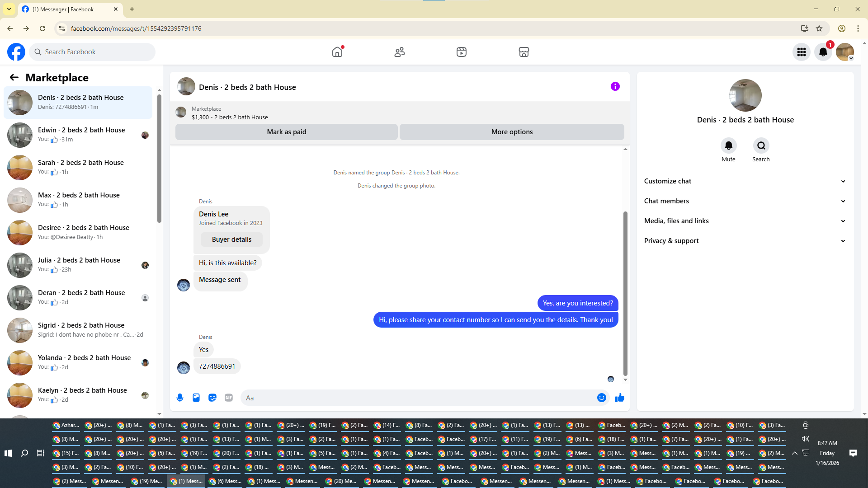Click the voice clip microphone icon
Viewport: 868px width, 488px height.
[x=180, y=398]
